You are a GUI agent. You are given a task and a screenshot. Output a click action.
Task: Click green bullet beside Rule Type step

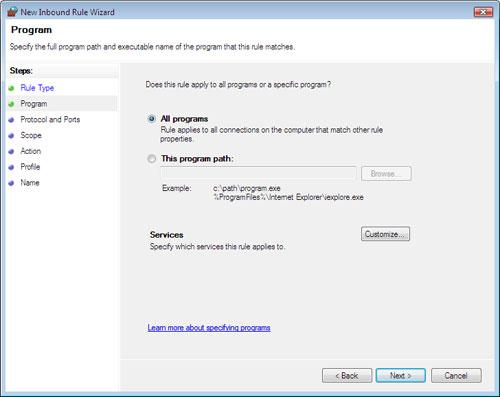pyautogui.click(x=11, y=88)
